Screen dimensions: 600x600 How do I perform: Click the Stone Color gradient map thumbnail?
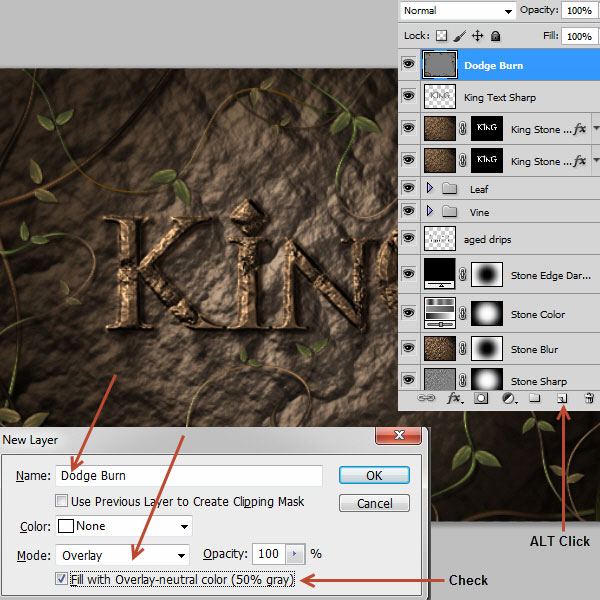click(440, 313)
